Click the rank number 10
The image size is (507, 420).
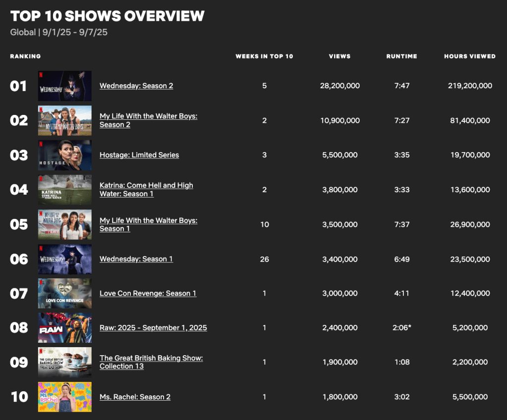[x=19, y=397]
